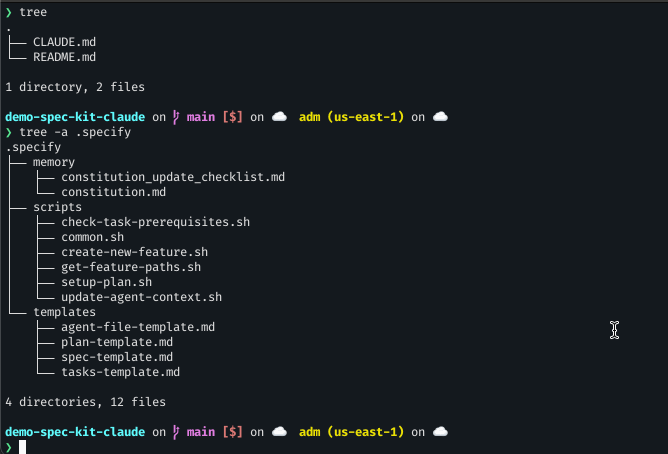Click the 'tree -a .specify' command text

point(75,132)
